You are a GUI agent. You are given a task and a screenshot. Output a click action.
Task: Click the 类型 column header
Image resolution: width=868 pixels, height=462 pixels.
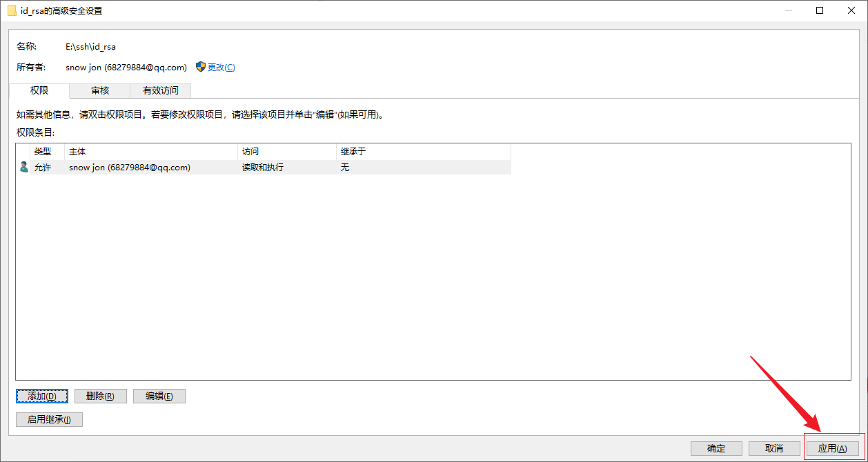click(43, 151)
